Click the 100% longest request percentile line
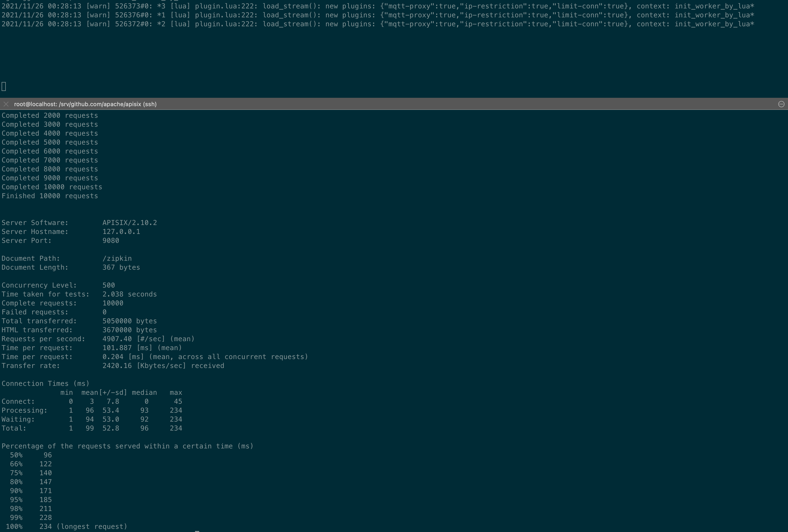788x532 pixels. coord(64,526)
